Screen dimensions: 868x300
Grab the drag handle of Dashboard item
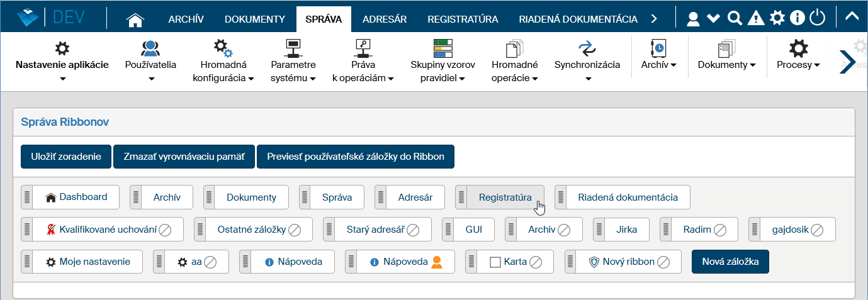click(x=27, y=197)
